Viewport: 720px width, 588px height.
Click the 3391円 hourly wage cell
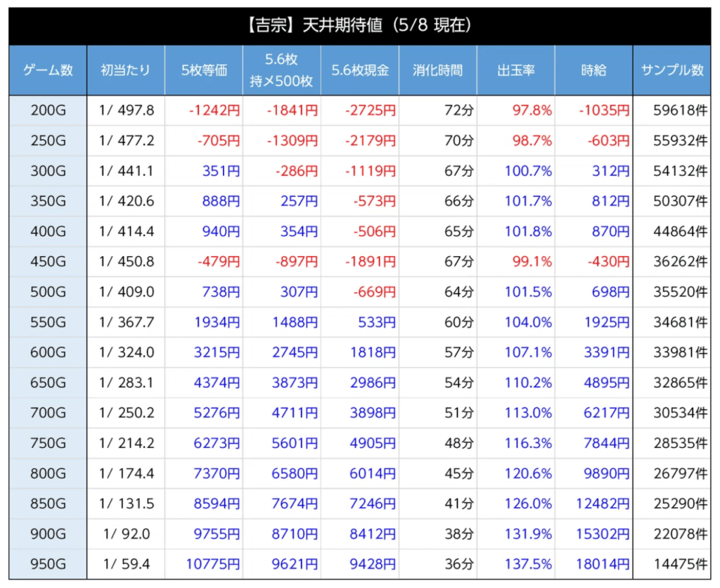pyautogui.click(x=607, y=352)
